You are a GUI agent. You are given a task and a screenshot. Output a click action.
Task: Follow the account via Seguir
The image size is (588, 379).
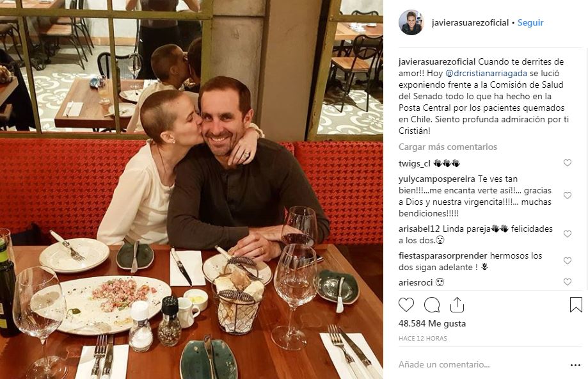[530, 22]
